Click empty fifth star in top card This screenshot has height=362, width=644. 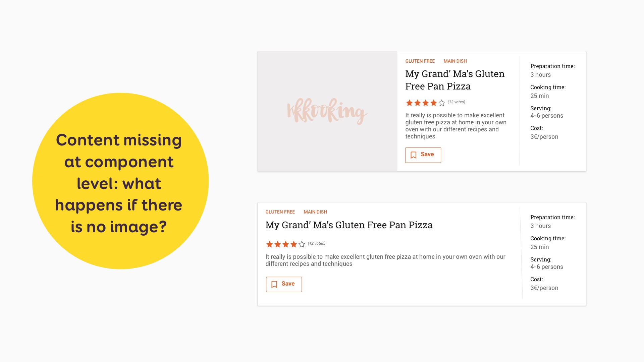[x=441, y=103]
